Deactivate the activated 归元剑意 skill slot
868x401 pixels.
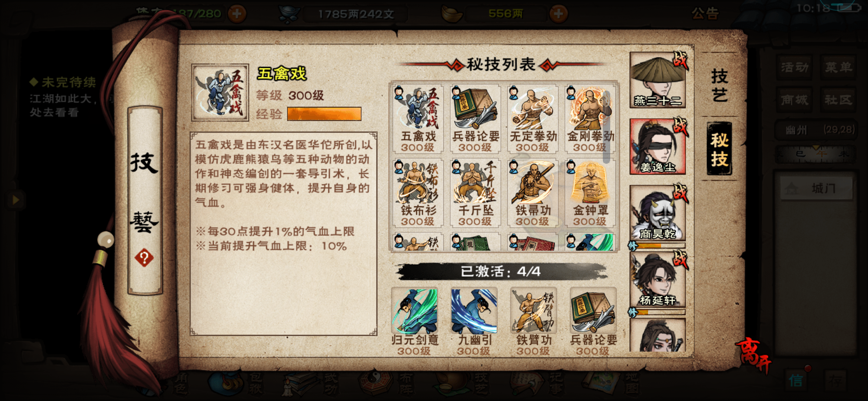pos(415,321)
